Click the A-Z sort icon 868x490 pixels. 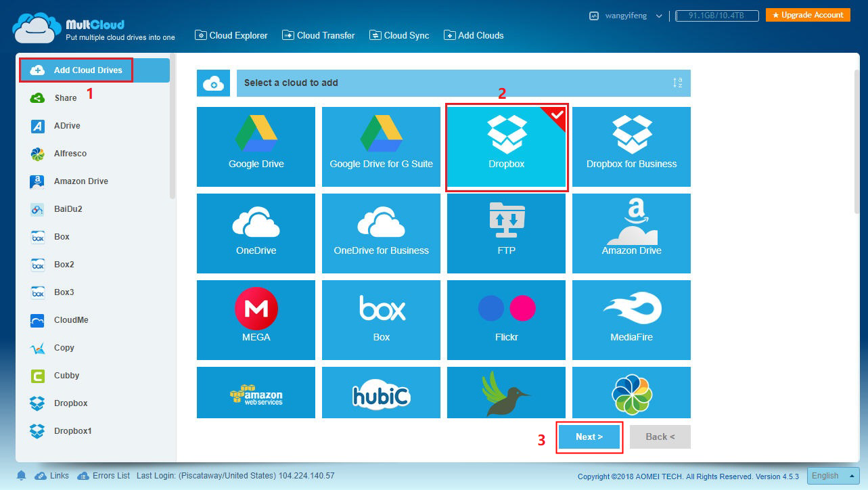coord(677,83)
